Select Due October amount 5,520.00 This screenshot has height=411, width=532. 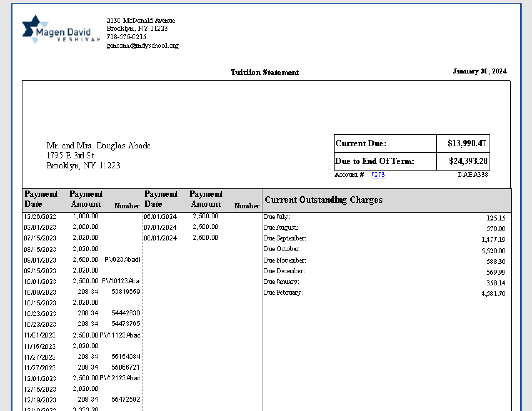click(x=493, y=251)
